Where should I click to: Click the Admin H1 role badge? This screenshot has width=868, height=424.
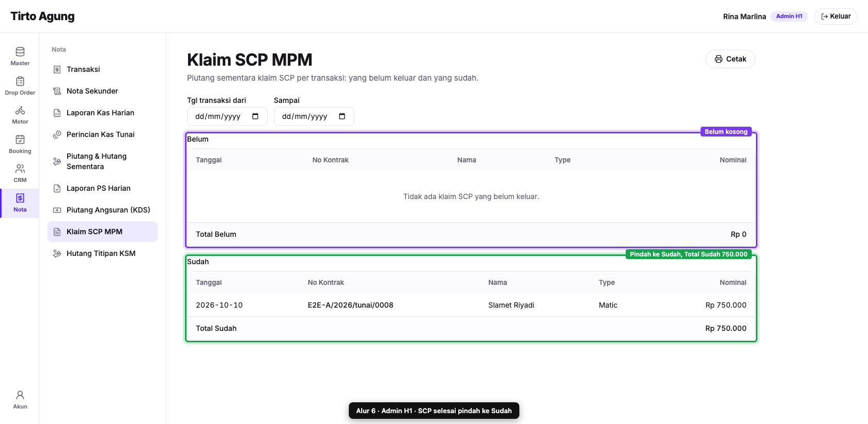click(789, 17)
